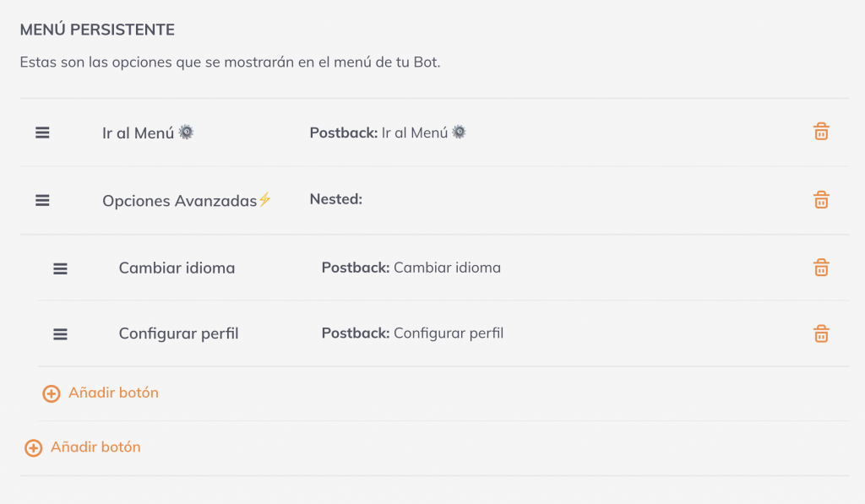Remove the Cambiar idioma button

click(x=820, y=268)
